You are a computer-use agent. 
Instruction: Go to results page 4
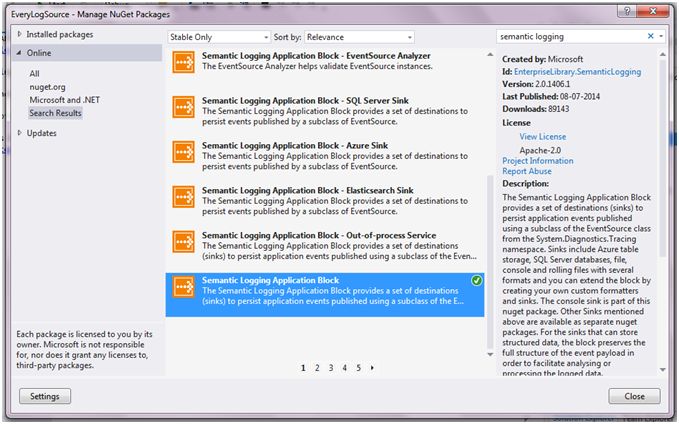[345, 368]
